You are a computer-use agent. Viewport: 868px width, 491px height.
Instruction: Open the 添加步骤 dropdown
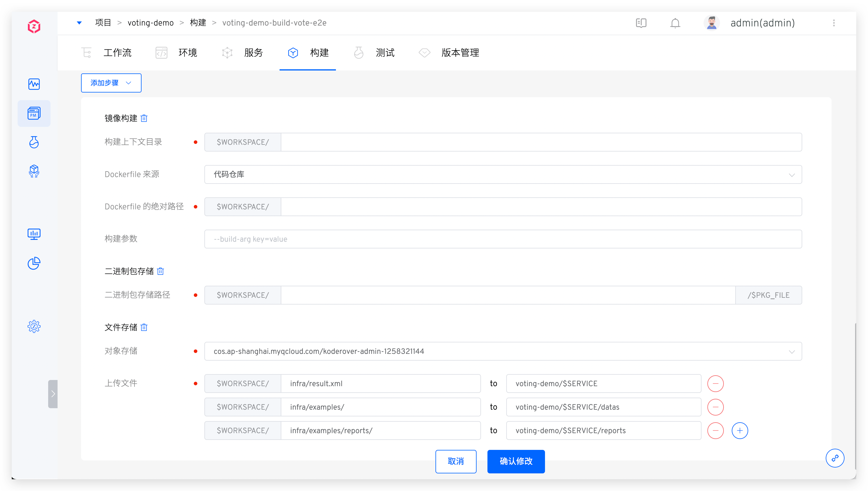(111, 83)
